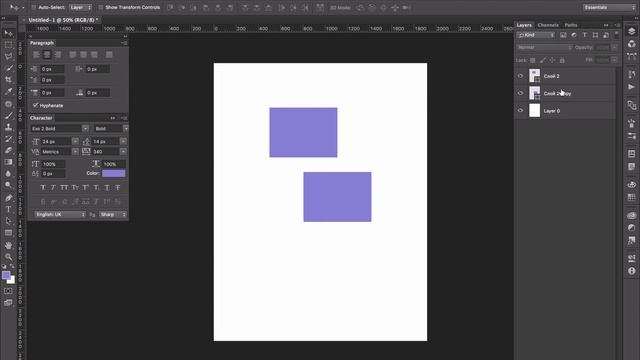Click the foreground color swatch
This screenshot has width=640, height=360.
click(6, 276)
